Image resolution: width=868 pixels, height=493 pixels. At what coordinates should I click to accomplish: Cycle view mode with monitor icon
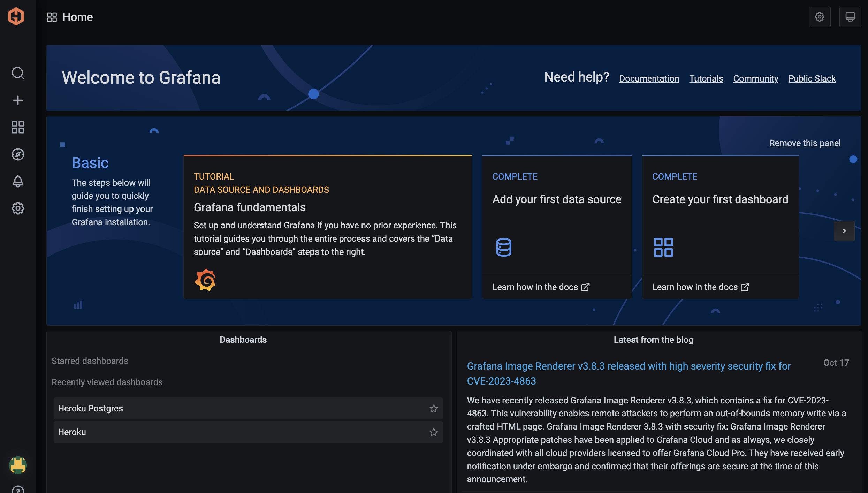click(x=850, y=17)
